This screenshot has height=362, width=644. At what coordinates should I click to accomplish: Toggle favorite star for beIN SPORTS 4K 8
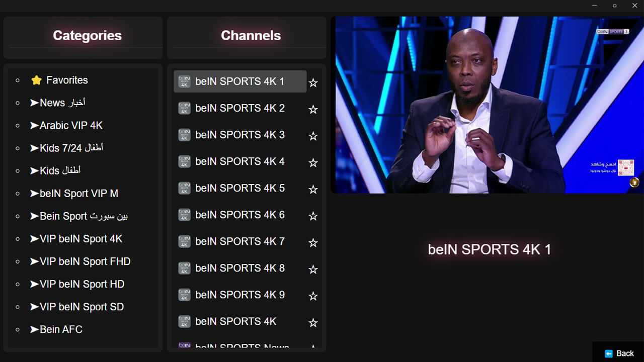pos(313,269)
